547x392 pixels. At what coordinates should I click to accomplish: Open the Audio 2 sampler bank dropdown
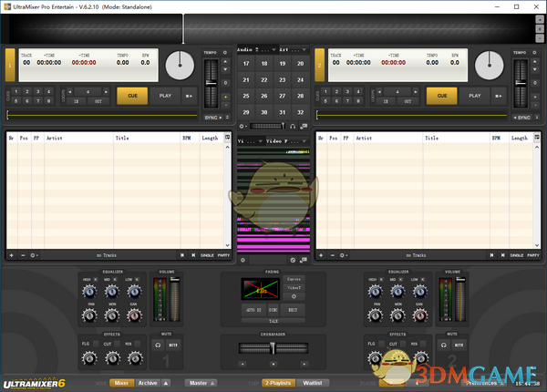tap(257, 50)
